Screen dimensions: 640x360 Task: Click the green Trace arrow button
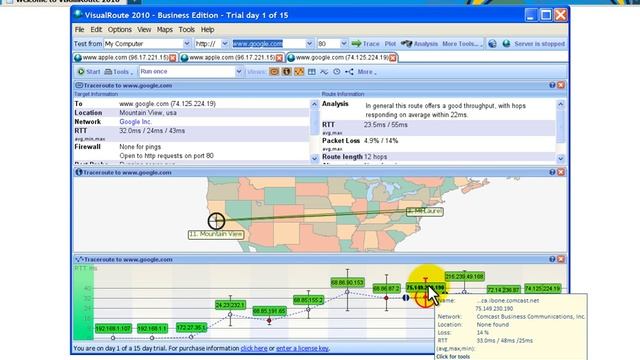click(x=365, y=44)
